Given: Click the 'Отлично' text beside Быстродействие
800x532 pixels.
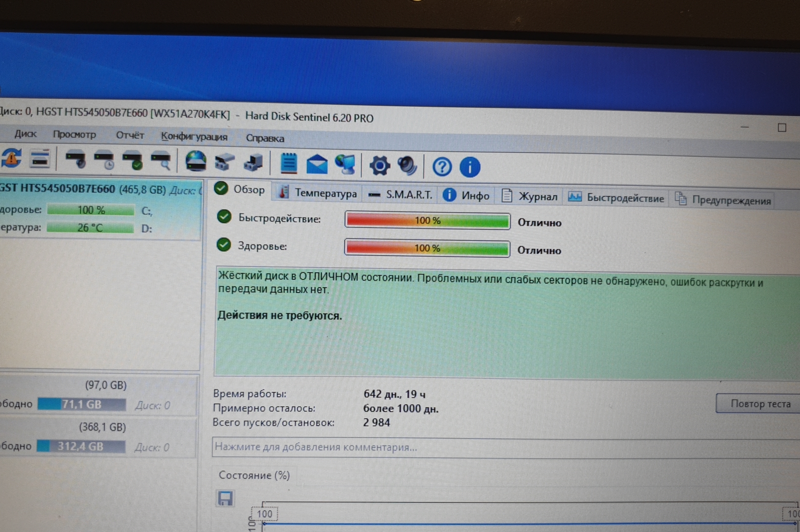Looking at the screenshot, I should pos(539,223).
